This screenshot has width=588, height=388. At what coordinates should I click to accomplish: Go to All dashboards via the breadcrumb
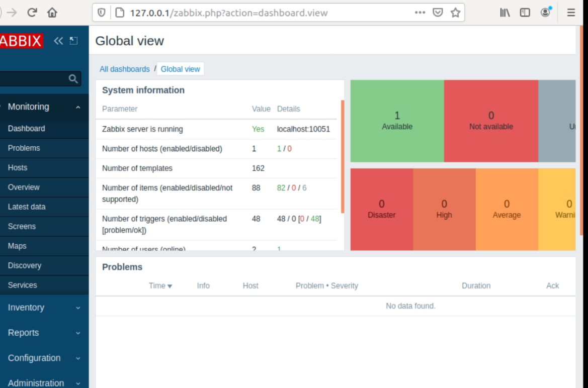[124, 69]
